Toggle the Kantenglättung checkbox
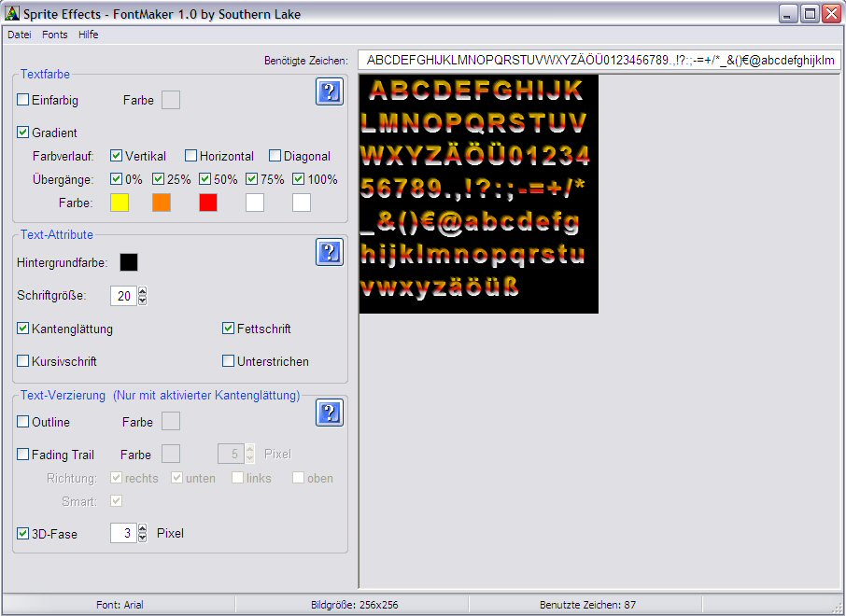This screenshot has height=616, width=846. [22, 328]
